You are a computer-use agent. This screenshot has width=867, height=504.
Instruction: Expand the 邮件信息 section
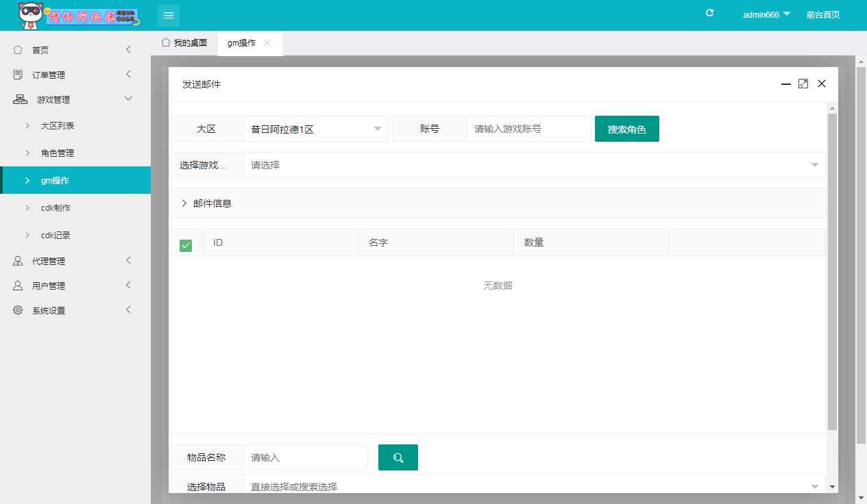click(206, 203)
